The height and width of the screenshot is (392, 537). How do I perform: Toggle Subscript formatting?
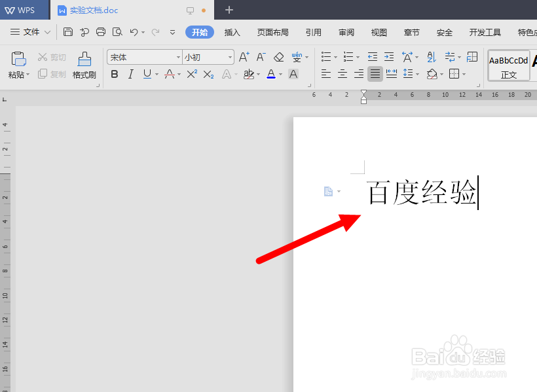click(x=208, y=75)
